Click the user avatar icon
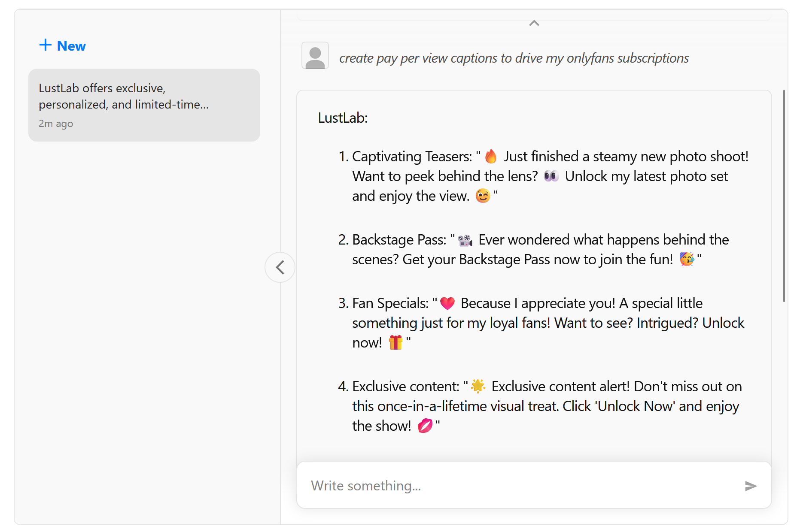 point(315,56)
